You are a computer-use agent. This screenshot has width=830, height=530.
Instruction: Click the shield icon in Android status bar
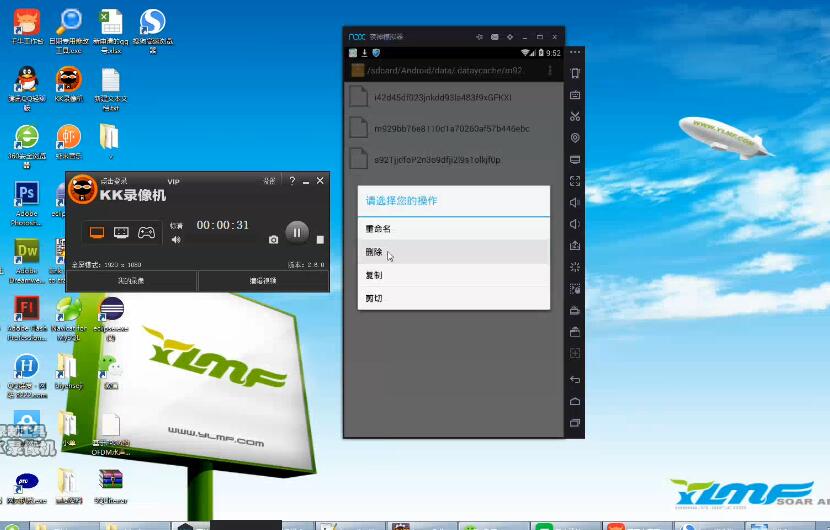pyautogui.click(x=376, y=53)
